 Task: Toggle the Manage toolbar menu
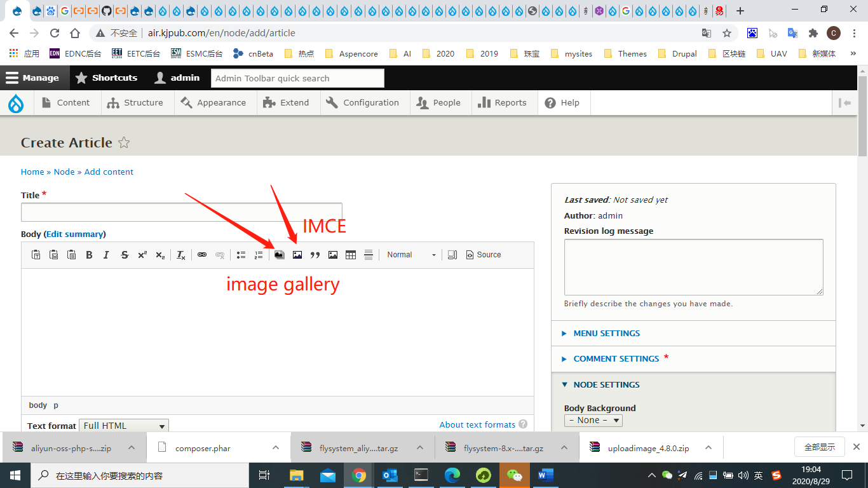[x=32, y=78]
